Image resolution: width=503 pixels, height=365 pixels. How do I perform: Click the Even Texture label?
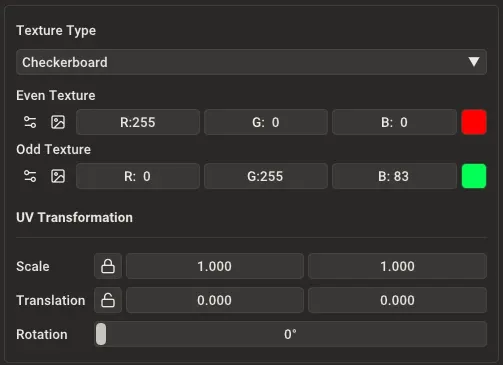(x=56, y=96)
